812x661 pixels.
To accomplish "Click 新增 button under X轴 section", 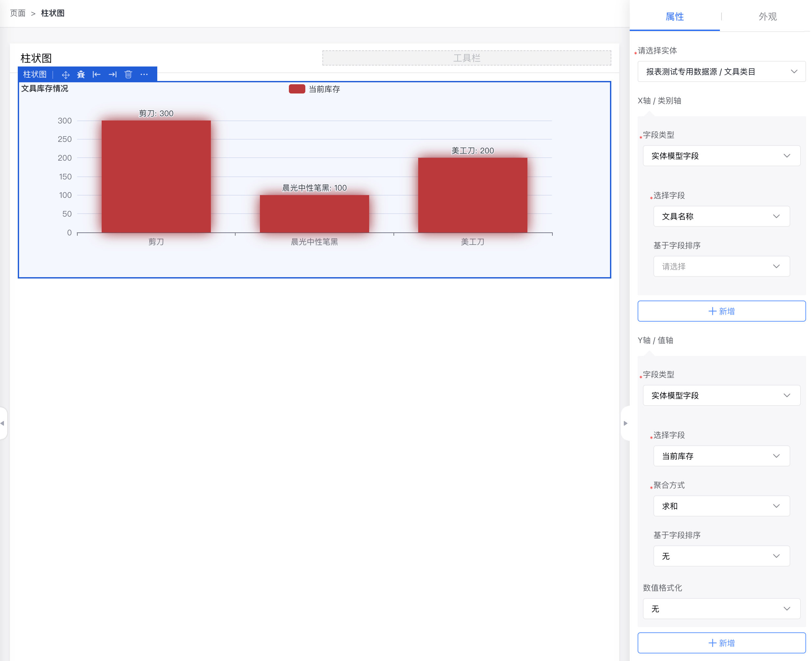I will 722,311.
